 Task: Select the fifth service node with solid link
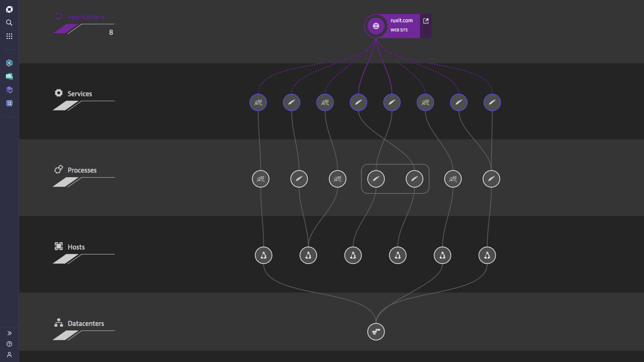click(x=392, y=103)
